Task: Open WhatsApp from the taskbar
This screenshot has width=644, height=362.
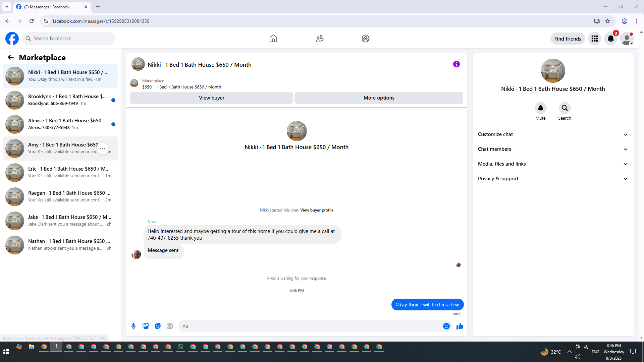Action: tap(180, 347)
